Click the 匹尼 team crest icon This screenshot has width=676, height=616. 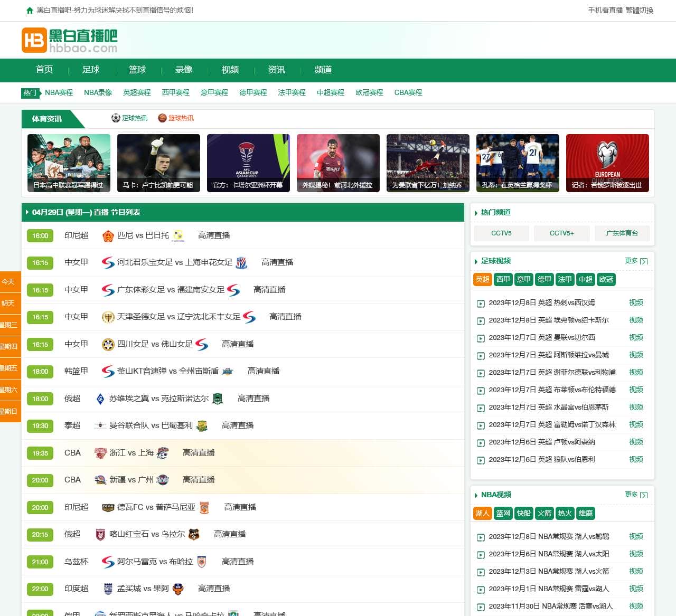[x=108, y=235]
